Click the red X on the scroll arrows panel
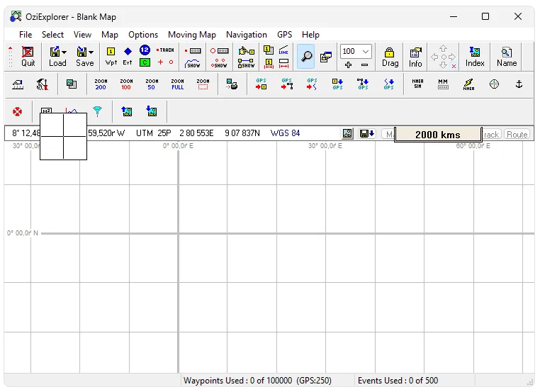Viewport: 540px width, 392px height. tap(454, 66)
